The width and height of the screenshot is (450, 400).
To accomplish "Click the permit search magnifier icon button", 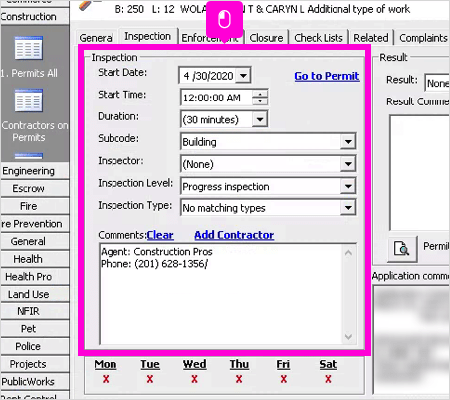I will [x=402, y=249].
